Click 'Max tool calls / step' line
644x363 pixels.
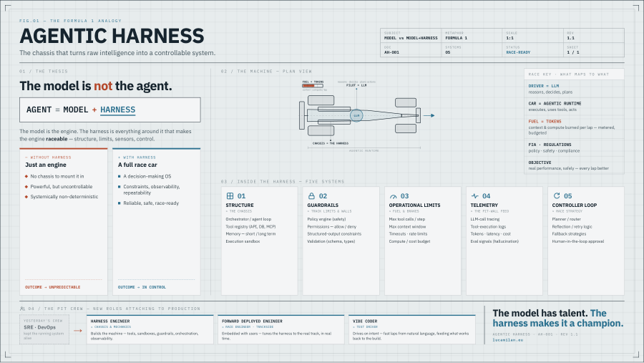[407, 219]
